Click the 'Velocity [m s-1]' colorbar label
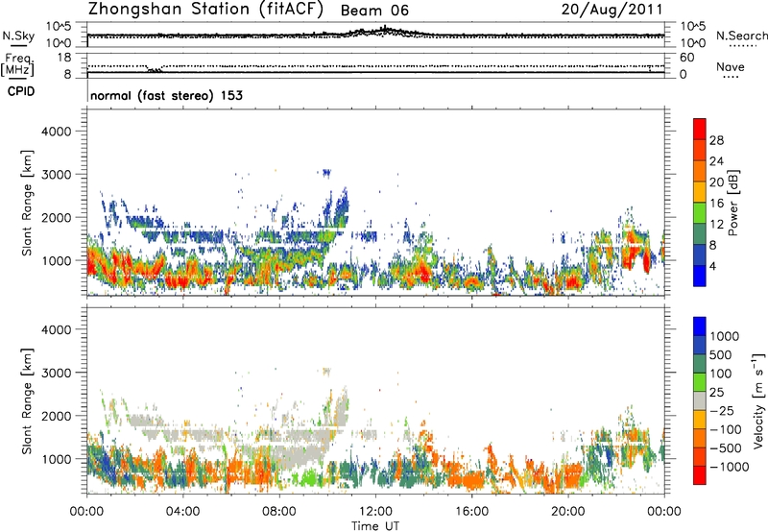This screenshot has height=532, width=768. 758,400
